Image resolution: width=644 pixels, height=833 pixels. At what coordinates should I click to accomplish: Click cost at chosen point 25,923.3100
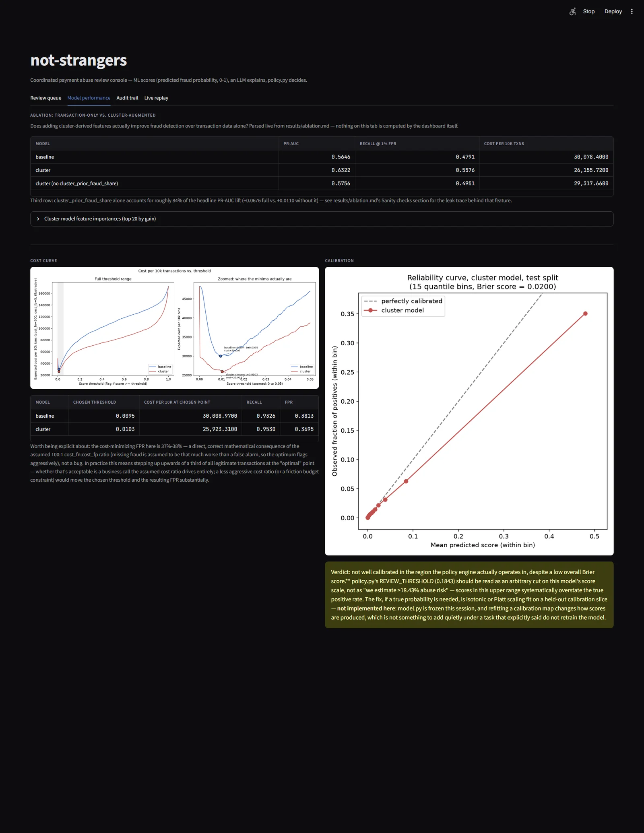pos(220,429)
